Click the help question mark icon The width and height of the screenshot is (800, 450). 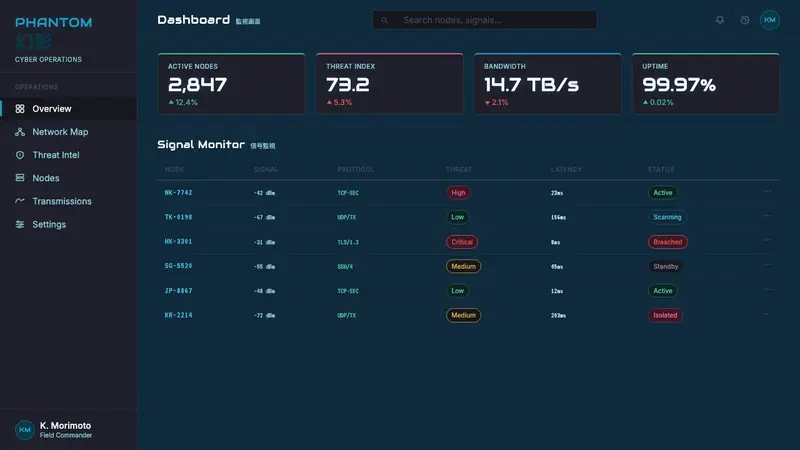(744, 20)
